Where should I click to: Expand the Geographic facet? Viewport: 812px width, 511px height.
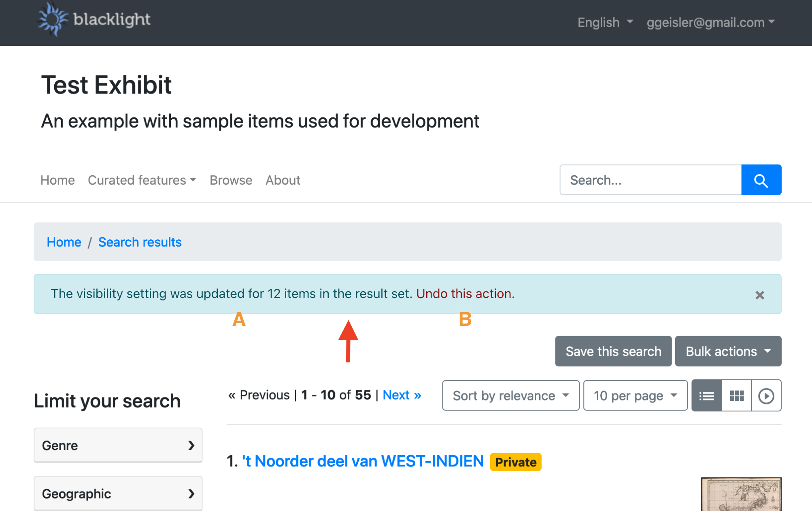pos(117,494)
